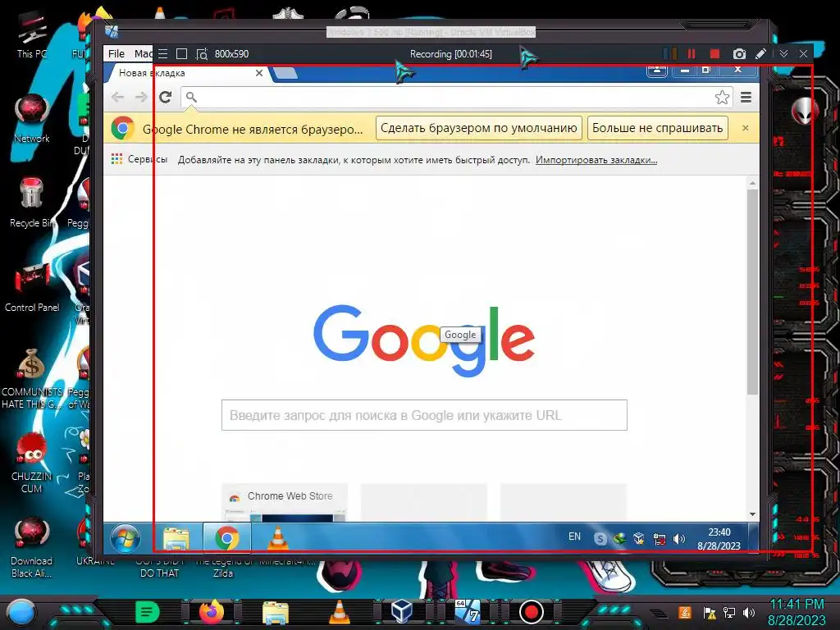The width and height of the screenshot is (840, 630).
Task: Open the host volume tray icon
Action: [749, 612]
